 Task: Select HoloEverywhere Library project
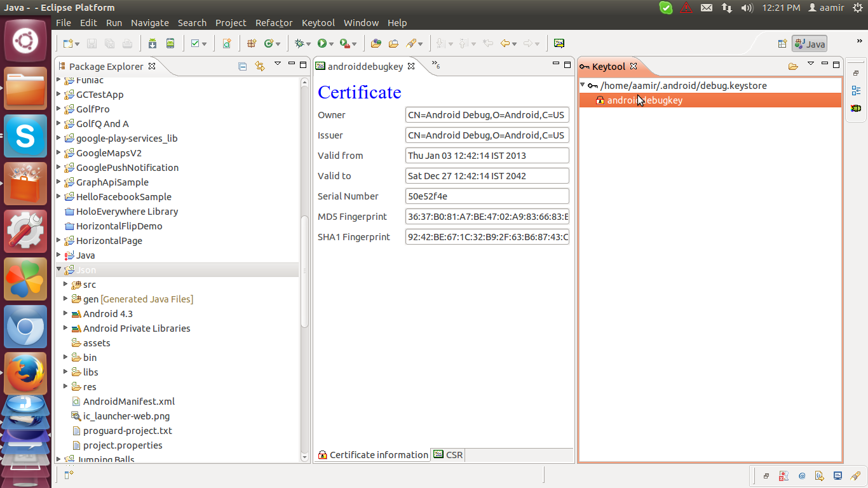click(x=127, y=211)
